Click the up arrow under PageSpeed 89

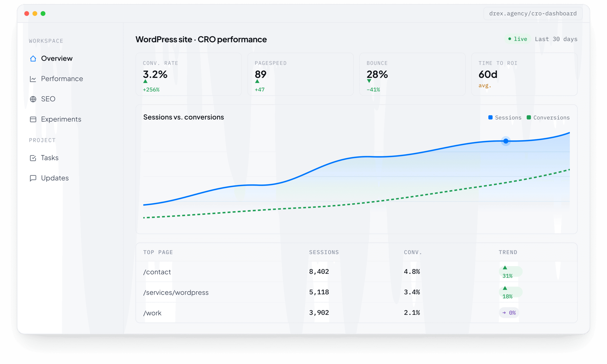257,81
